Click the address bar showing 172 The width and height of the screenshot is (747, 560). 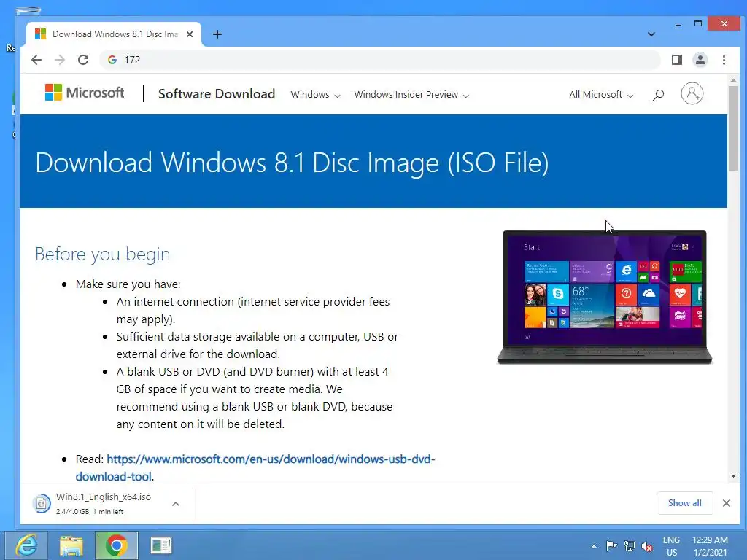(380, 60)
